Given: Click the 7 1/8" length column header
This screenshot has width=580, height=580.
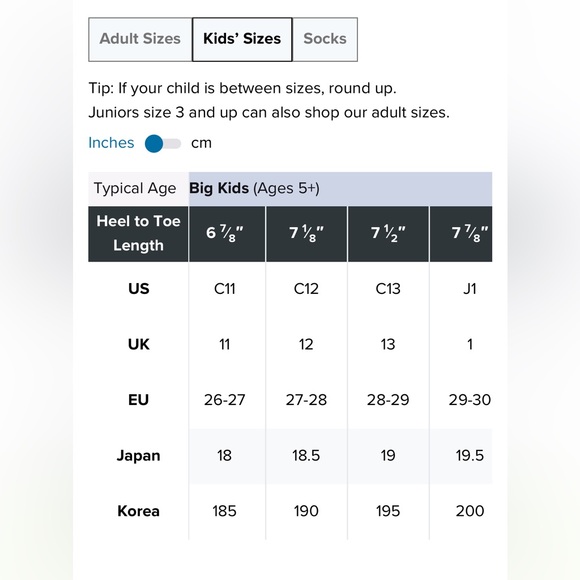Looking at the screenshot, I should [x=306, y=234].
